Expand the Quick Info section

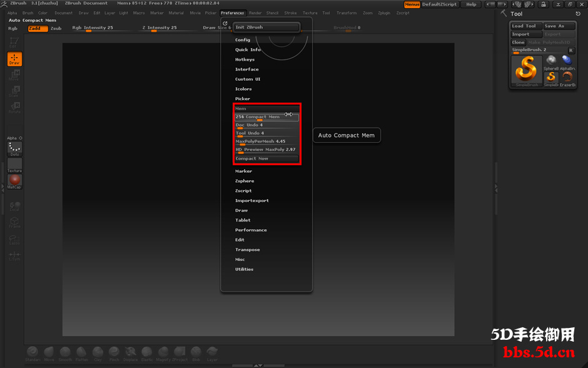(248, 49)
